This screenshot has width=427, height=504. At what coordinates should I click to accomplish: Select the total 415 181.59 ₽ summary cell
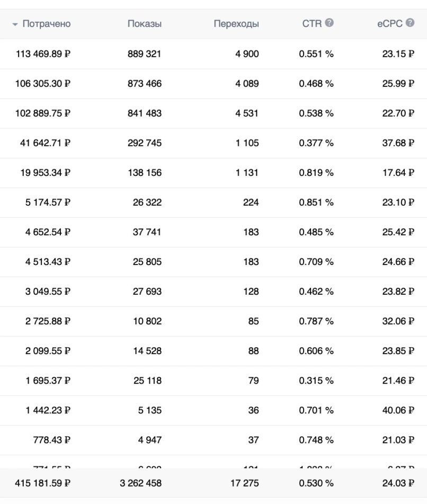pos(42,483)
